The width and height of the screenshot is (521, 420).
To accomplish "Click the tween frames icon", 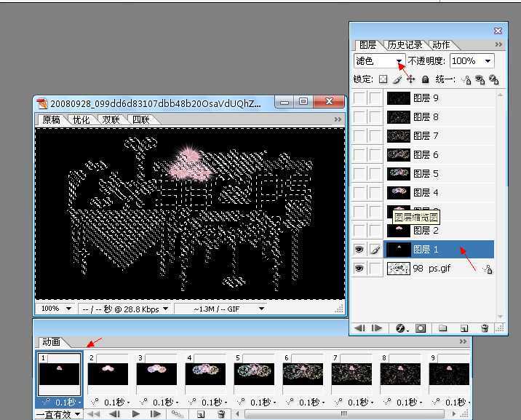I will click(x=177, y=414).
